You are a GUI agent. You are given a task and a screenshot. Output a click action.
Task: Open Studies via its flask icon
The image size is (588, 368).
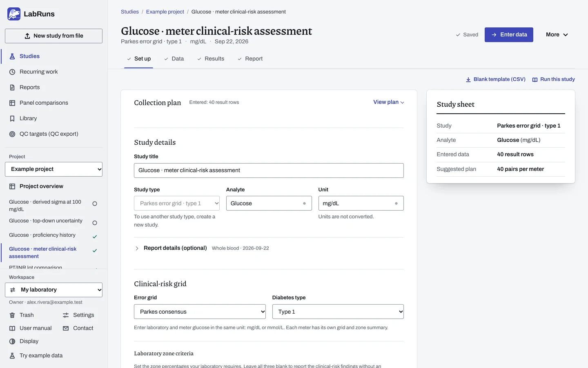[12, 56]
